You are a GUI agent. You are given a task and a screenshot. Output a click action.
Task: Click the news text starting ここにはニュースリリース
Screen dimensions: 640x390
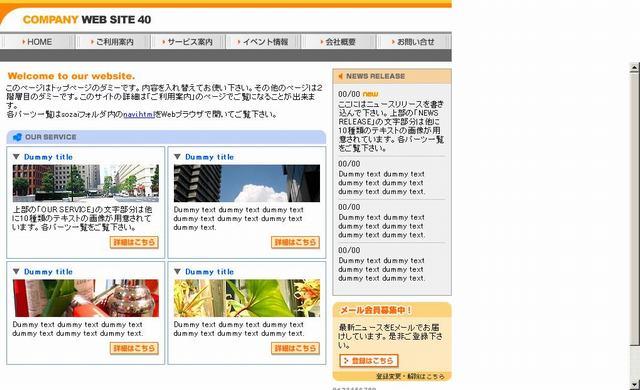click(x=391, y=126)
